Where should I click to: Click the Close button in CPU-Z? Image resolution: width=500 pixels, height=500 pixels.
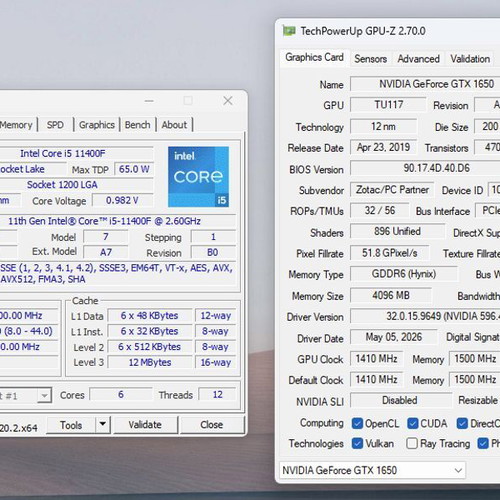click(212, 425)
